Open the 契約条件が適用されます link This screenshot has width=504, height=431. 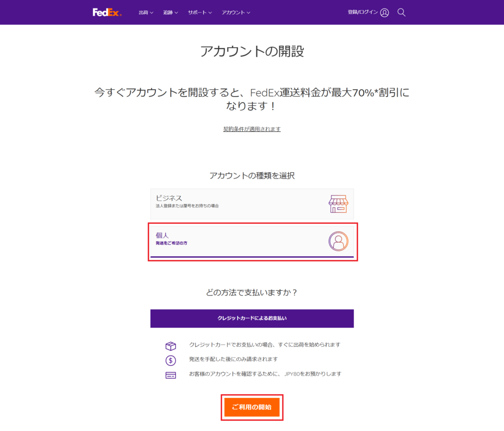point(252,129)
